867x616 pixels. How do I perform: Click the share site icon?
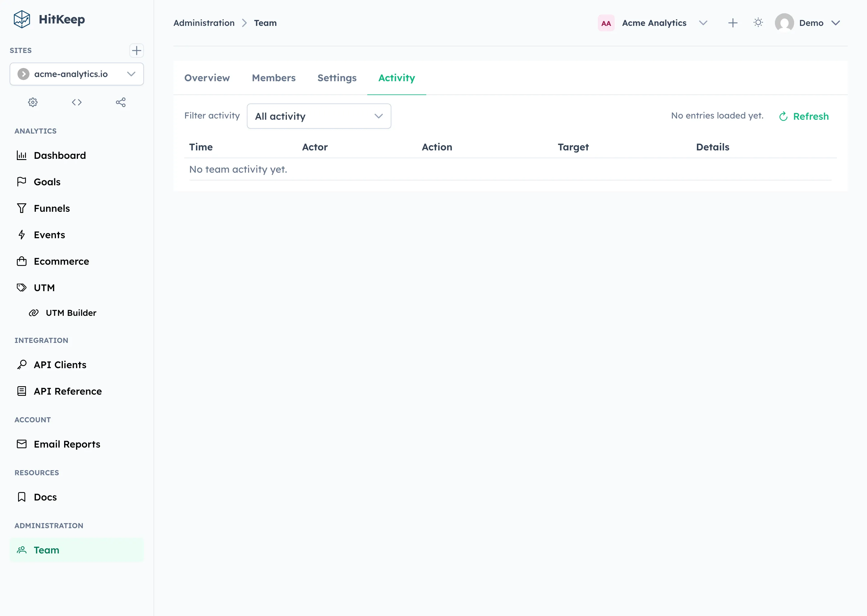coord(121,102)
